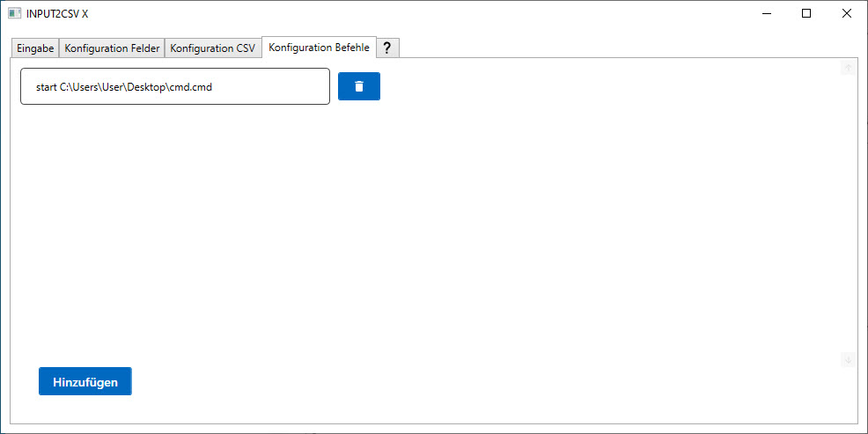This screenshot has width=868, height=434.
Task: Click the vertical scrollbar track on right
Action: (848, 211)
